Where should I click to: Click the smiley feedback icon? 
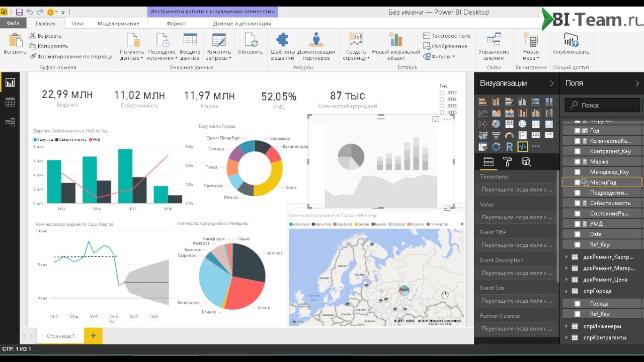(50, 12)
